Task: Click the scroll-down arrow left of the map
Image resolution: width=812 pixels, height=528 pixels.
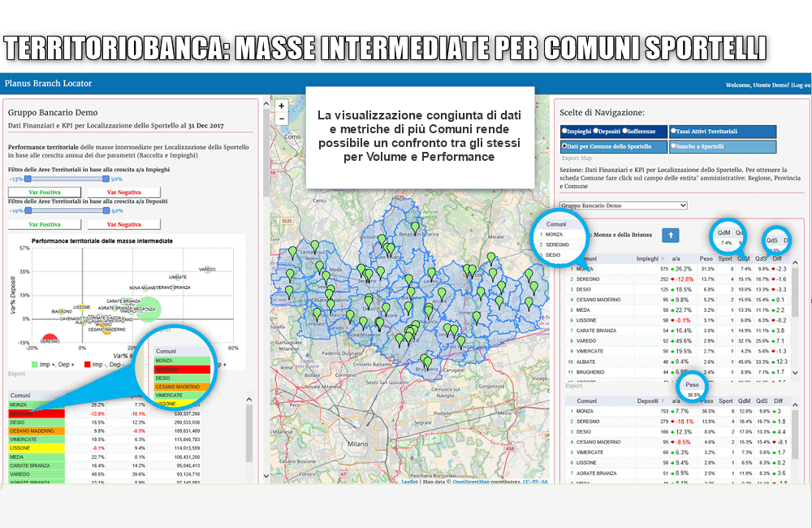Action: [x=266, y=476]
